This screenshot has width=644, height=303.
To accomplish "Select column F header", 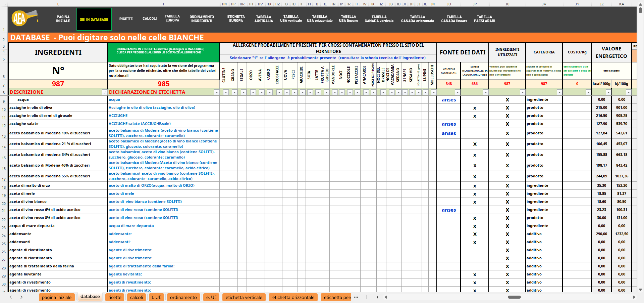I will [164, 4].
